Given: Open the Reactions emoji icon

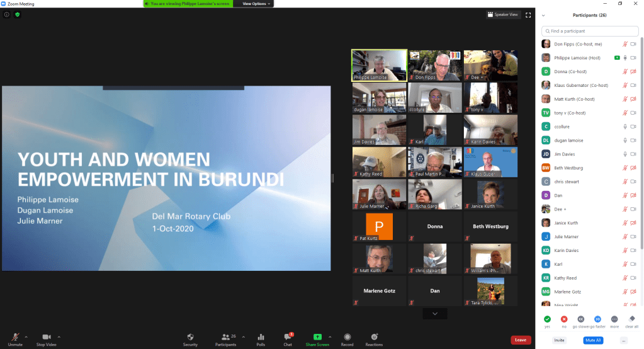Looking at the screenshot, I should click(374, 337).
